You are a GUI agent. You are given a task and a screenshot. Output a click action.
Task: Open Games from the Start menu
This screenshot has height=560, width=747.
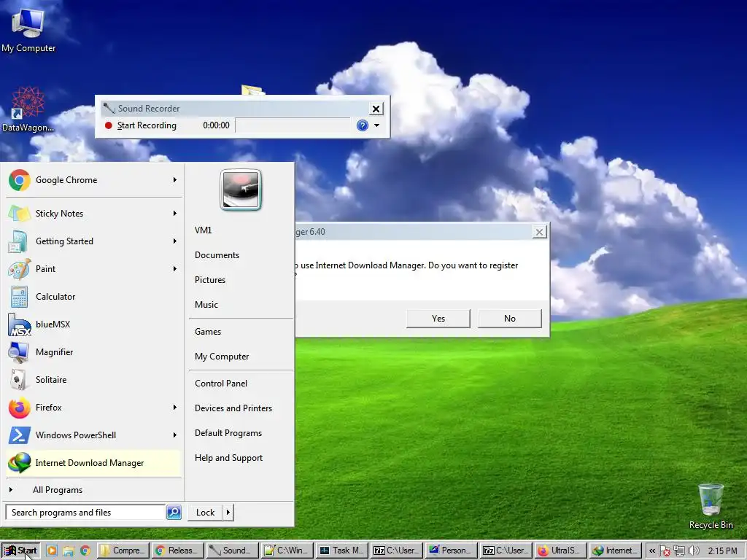[208, 332]
